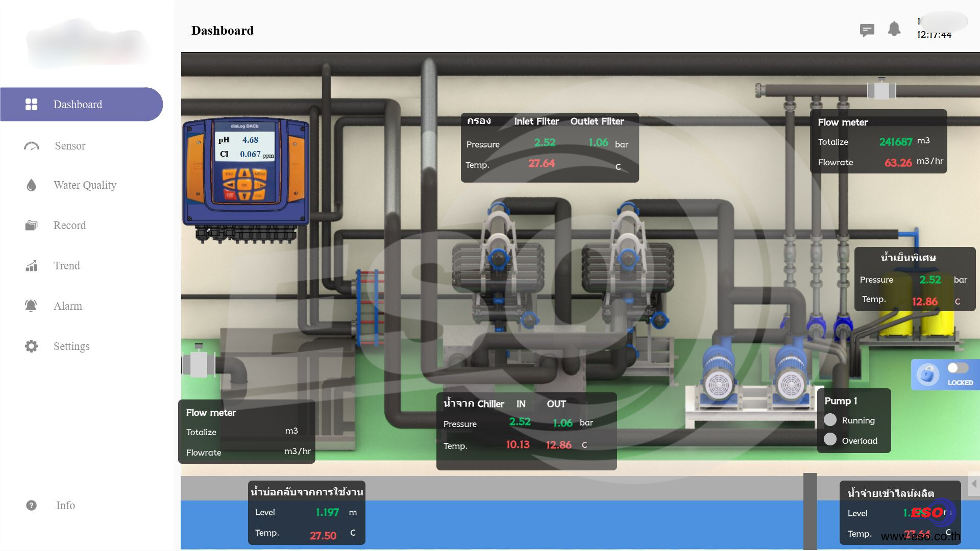Click the Inlet/Outlet Filter pressure panel
The width and height of the screenshot is (980, 551).
[x=549, y=147]
